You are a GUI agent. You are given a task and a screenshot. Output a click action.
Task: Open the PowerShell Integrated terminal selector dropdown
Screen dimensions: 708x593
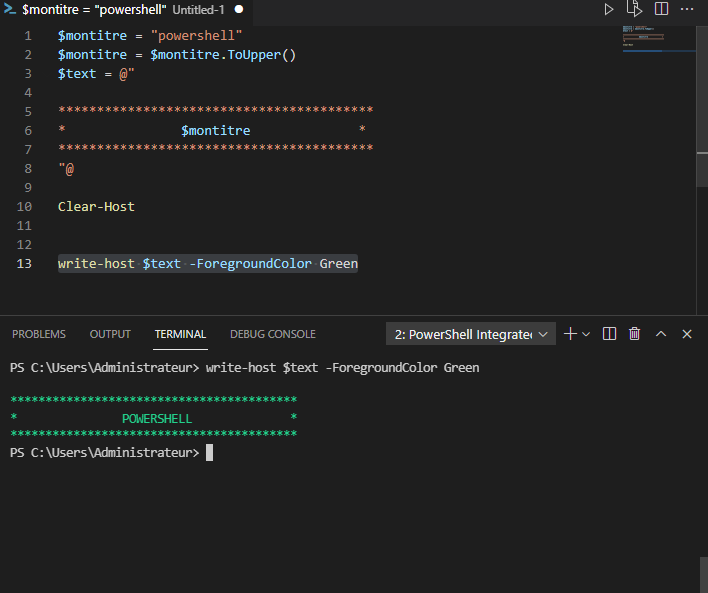470,334
